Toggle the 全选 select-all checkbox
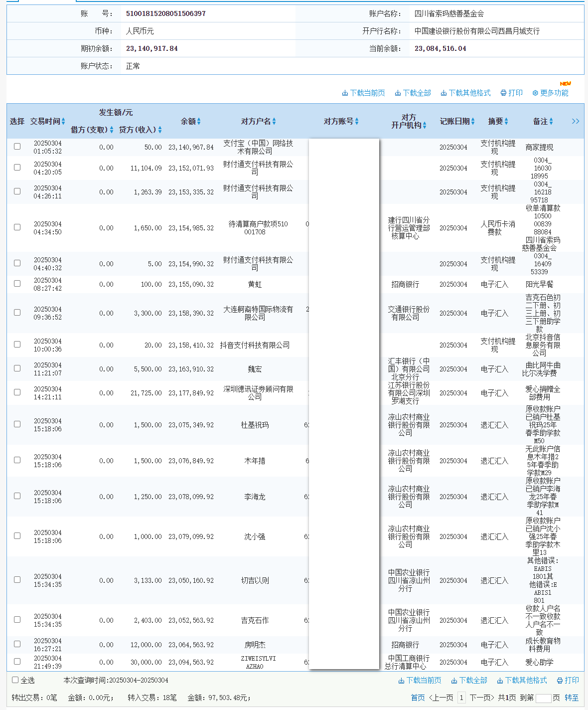588x710 pixels. click(x=15, y=680)
